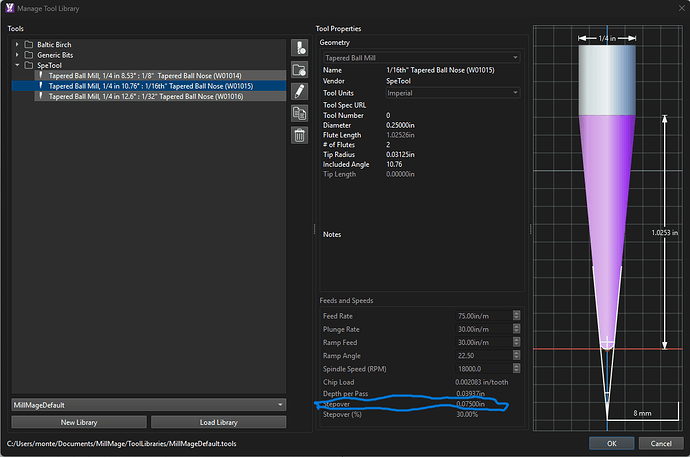
Task: Click the Feed Rate stepper arrows
Action: 517,316
